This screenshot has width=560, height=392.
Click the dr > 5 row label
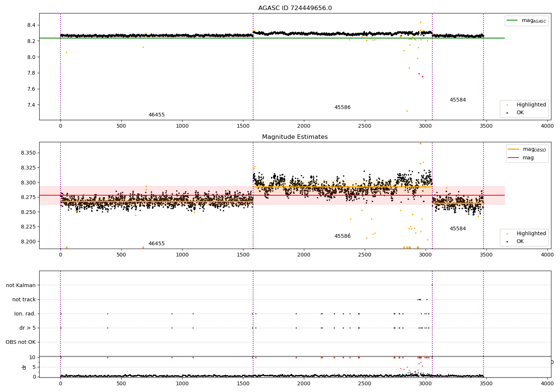28,328
